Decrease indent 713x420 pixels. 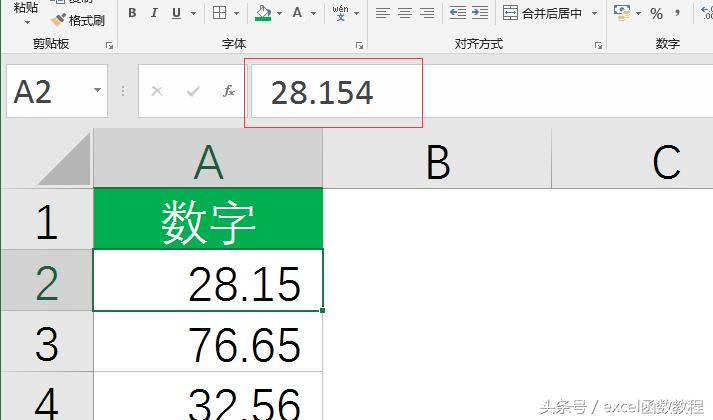(x=457, y=13)
